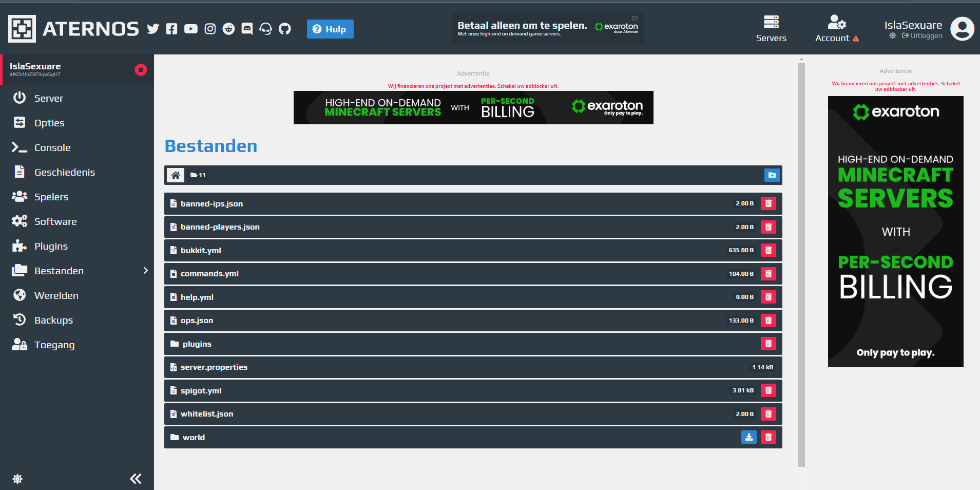
Task: Click the exaroton top header ad banner
Action: point(547,29)
